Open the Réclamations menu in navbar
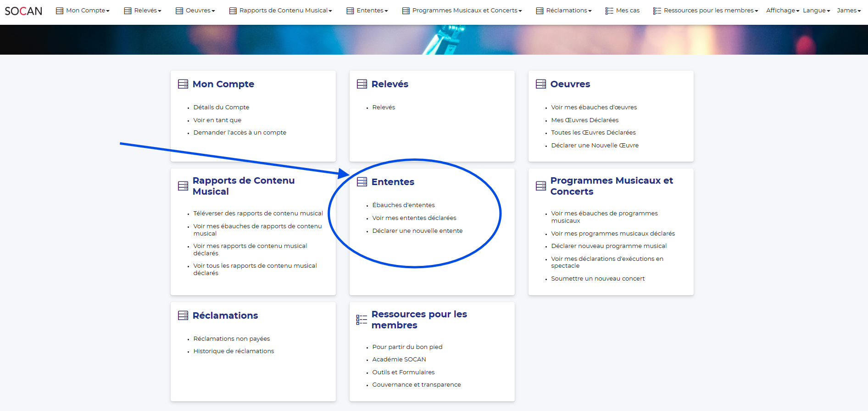 coord(564,11)
